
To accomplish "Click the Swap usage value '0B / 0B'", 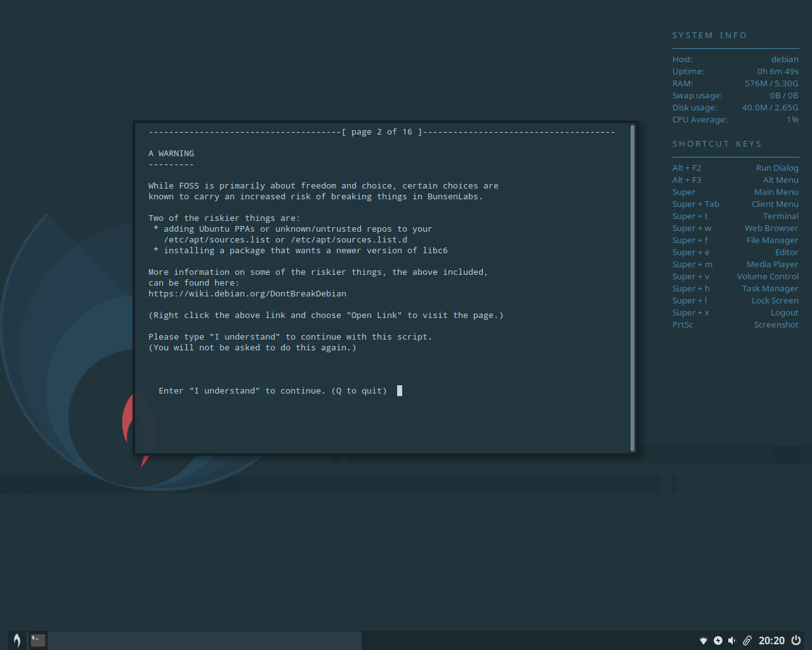I will coord(784,95).
